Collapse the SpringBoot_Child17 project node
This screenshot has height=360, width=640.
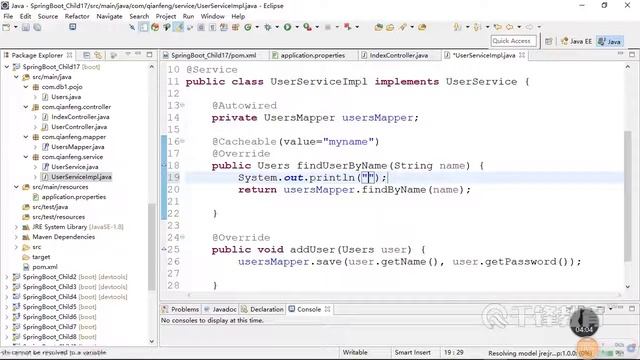pos(7,67)
